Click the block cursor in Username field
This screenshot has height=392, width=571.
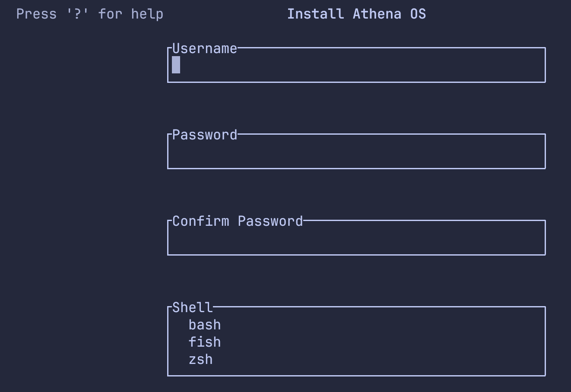click(x=176, y=65)
